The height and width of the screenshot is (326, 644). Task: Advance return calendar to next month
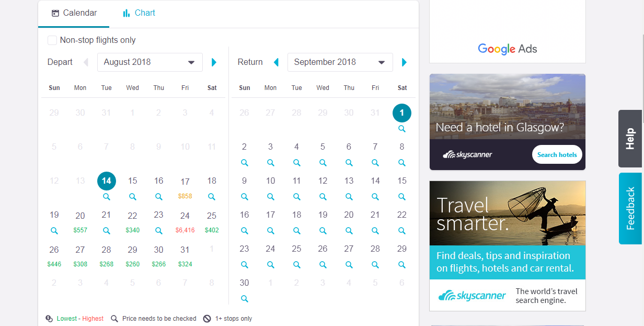(404, 62)
